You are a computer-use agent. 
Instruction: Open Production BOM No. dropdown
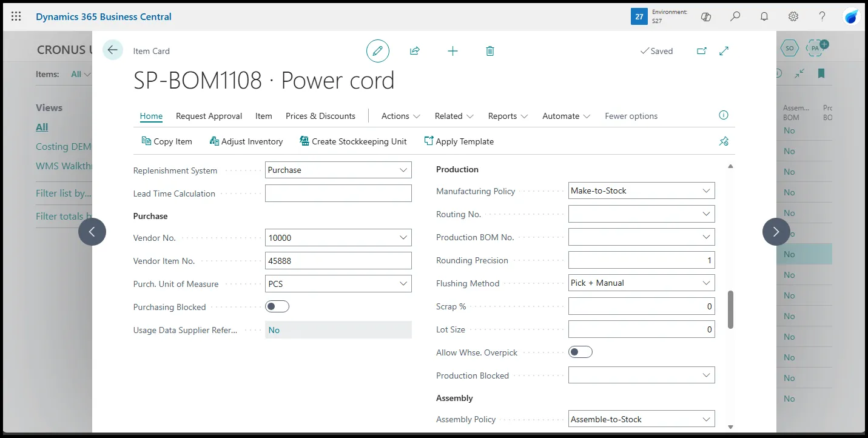706,237
